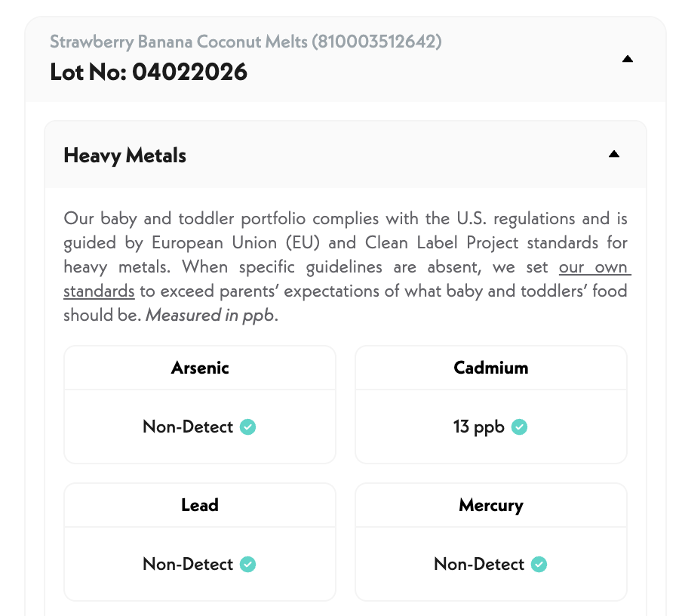Click the Non-Detect result under Arsenic

click(x=188, y=427)
